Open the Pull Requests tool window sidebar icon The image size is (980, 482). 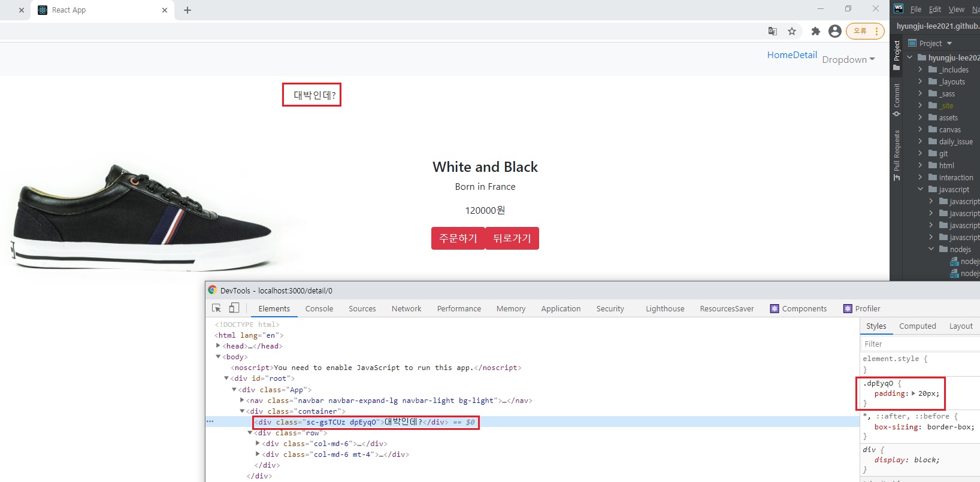point(897,155)
